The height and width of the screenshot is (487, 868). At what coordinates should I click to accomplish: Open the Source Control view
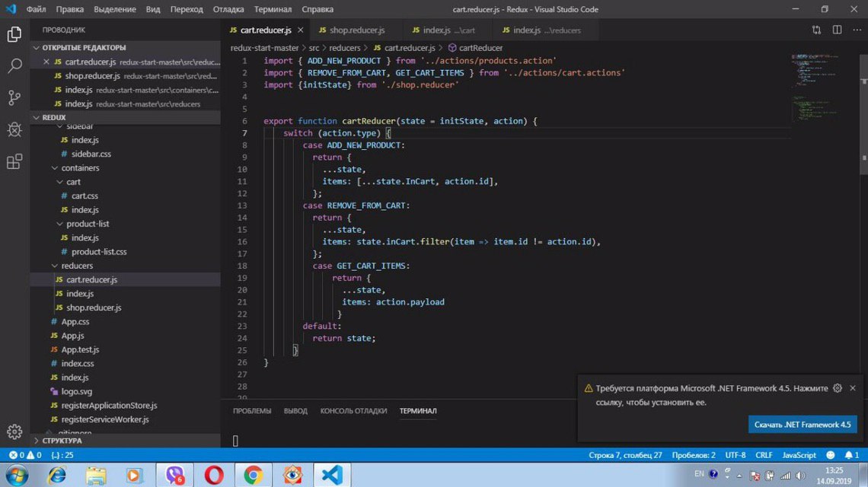pyautogui.click(x=14, y=98)
